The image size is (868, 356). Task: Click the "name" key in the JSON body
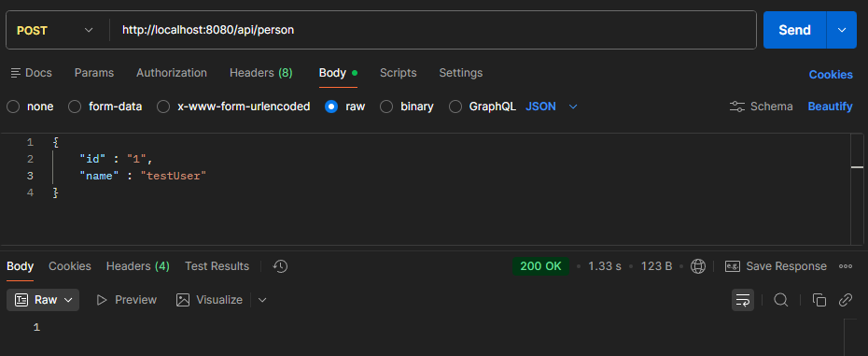(x=100, y=176)
